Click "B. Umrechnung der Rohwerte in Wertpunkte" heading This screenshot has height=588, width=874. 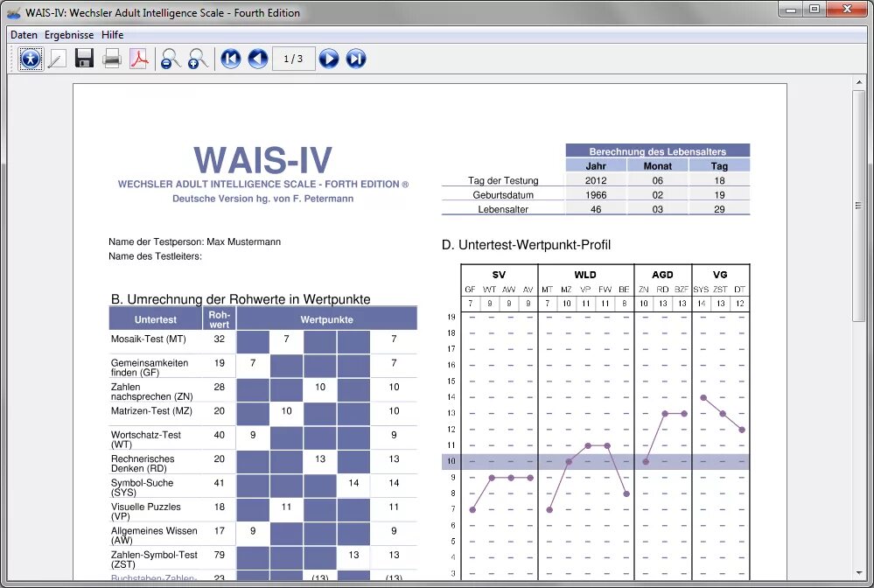(241, 299)
